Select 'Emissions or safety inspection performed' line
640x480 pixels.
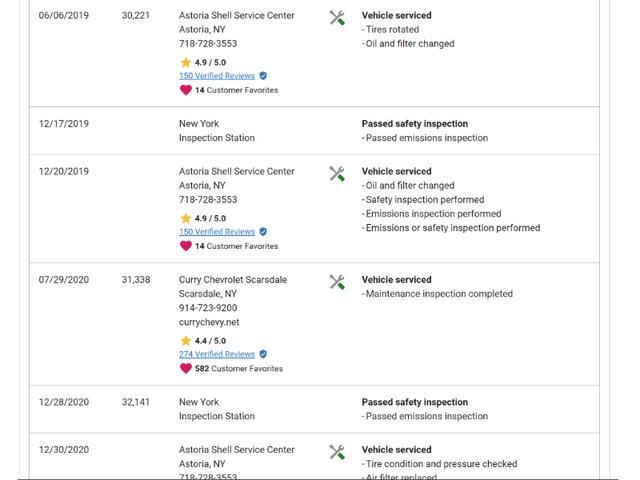451,228
